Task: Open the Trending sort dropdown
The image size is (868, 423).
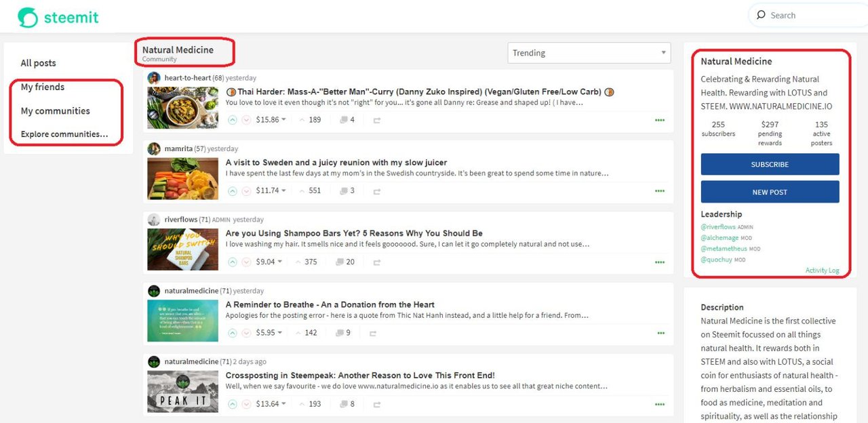Action: (x=589, y=53)
